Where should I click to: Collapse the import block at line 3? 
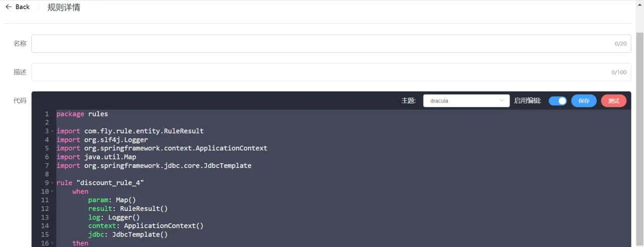53,131
